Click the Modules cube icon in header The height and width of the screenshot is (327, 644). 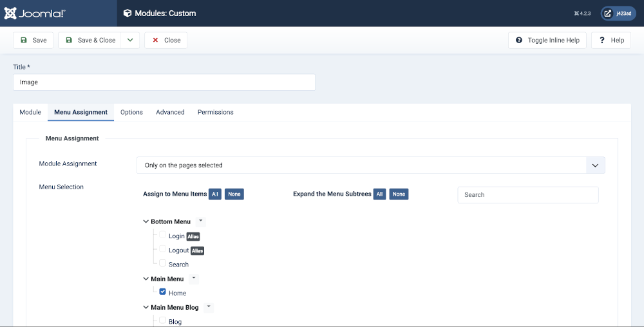[128, 13]
